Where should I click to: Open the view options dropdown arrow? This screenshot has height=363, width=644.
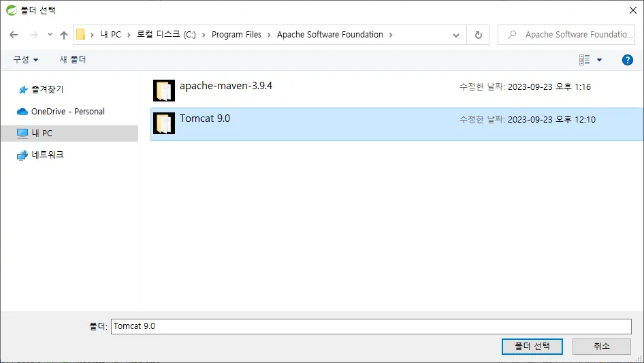pos(599,60)
